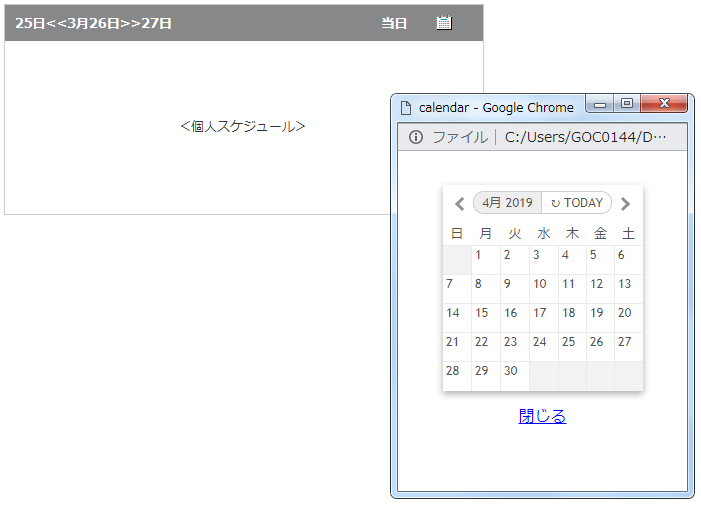Click the 当日 button in header
The image size is (701, 505).
(x=394, y=23)
